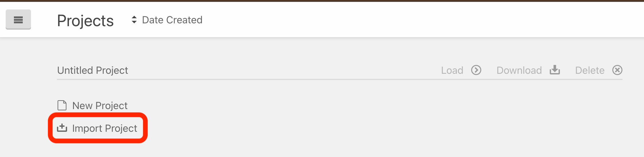
Task: Download the Untitled Project
Action: (528, 70)
